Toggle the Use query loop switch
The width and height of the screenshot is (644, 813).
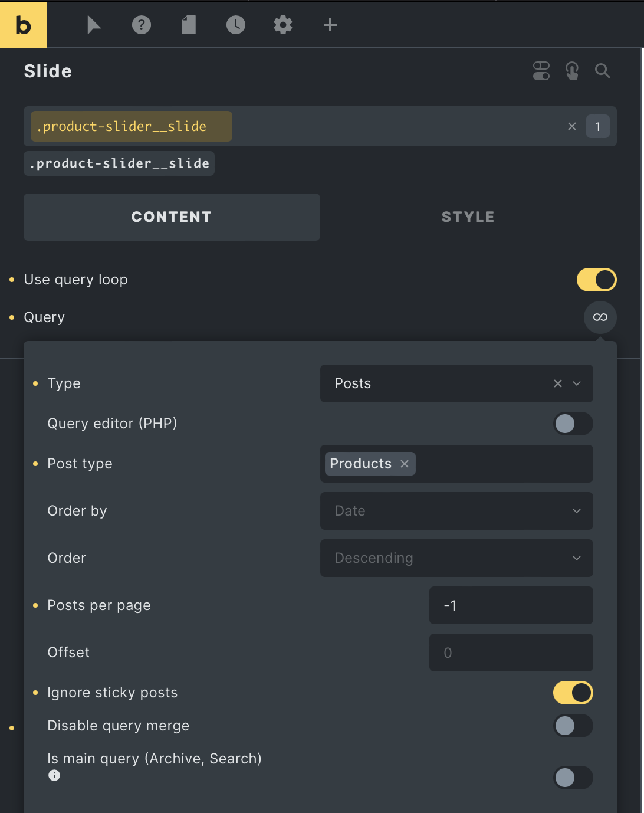click(x=597, y=280)
